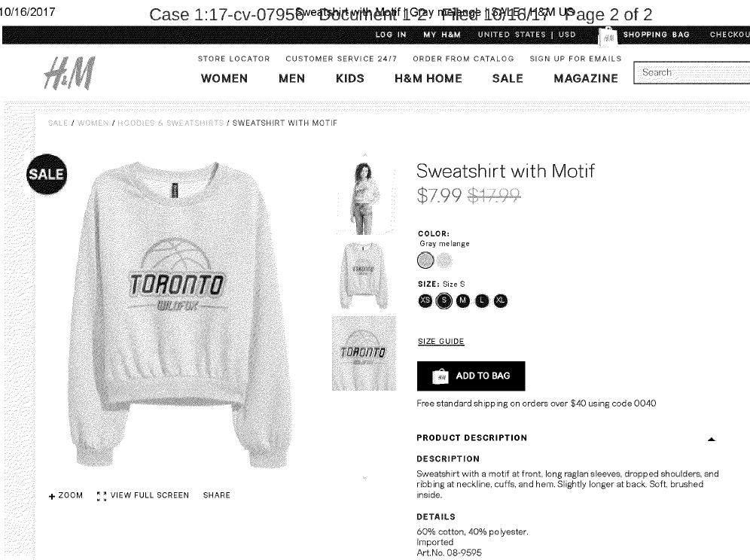This screenshot has width=750, height=560.
Task: View the model photo thumbnail
Action: [364, 196]
